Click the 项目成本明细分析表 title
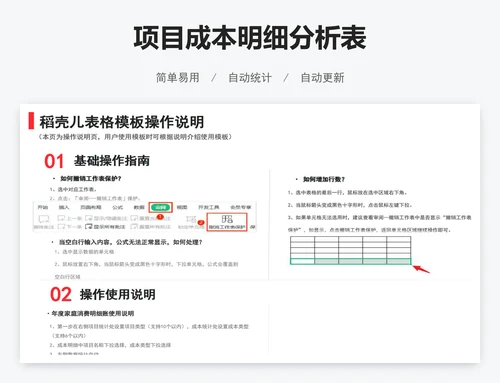The width and height of the screenshot is (500, 383). (250, 38)
